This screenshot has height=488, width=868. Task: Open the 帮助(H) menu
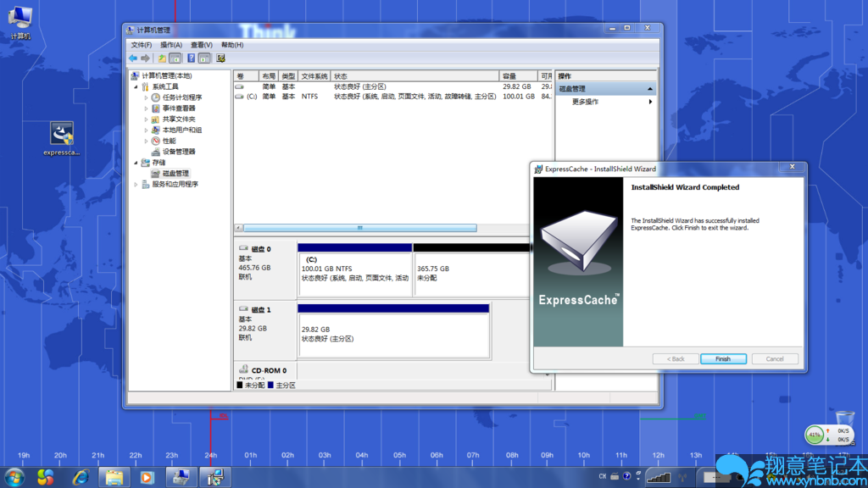[232, 45]
